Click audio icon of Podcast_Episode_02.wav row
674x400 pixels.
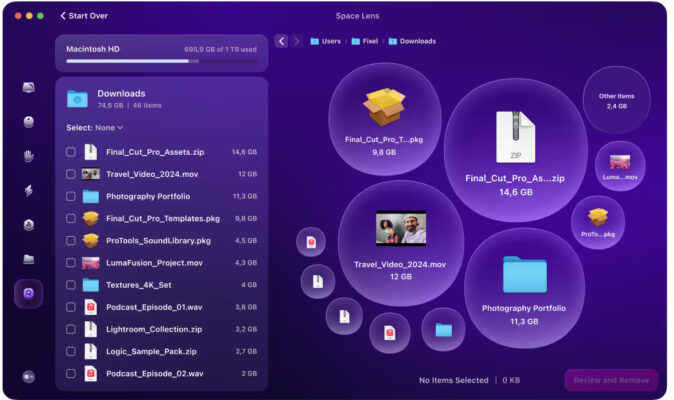pyautogui.click(x=90, y=374)
